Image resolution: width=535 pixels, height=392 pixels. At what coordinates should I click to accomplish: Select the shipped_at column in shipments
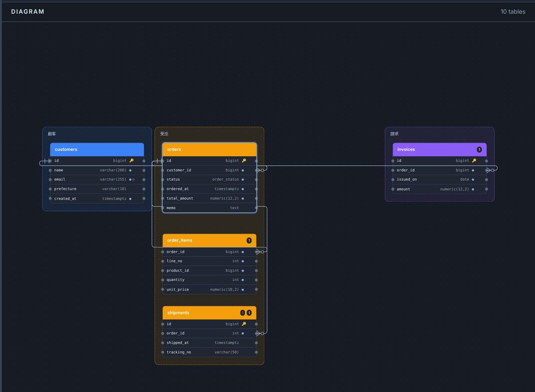tap(210, 343)
